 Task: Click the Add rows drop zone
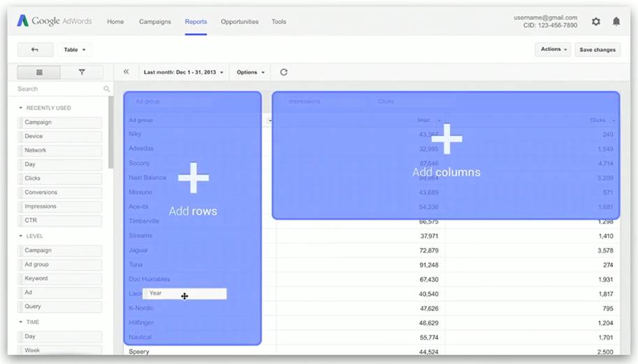192,219
